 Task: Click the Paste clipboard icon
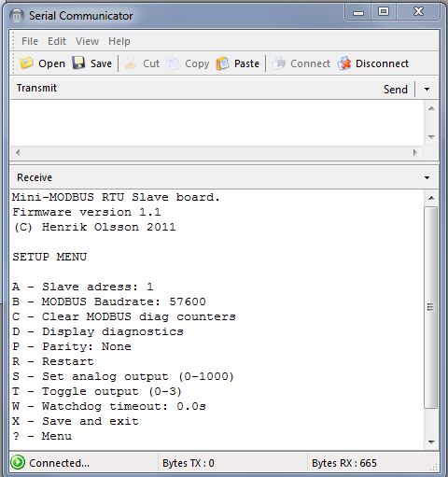tap(222, 63)
